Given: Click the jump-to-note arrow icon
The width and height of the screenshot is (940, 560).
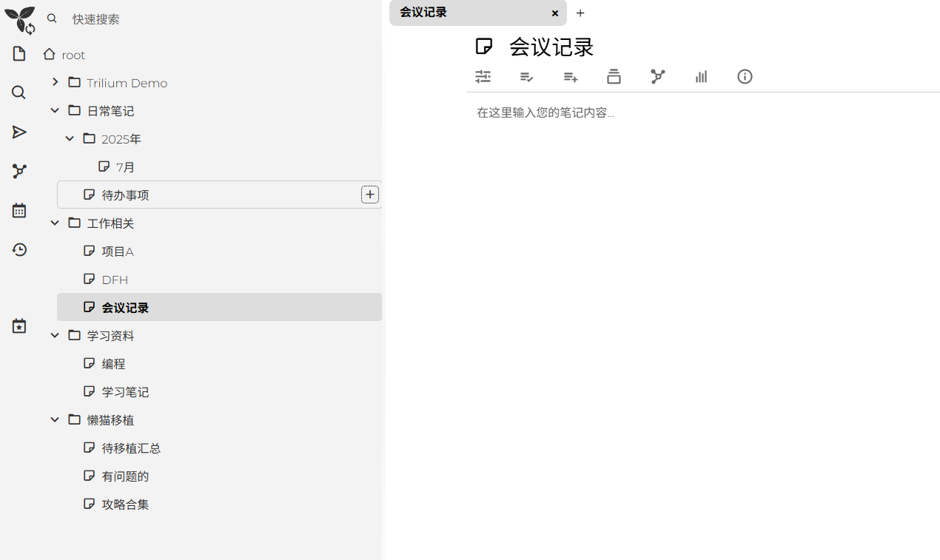Looking at the screenshot, I should tap(19, 132).
